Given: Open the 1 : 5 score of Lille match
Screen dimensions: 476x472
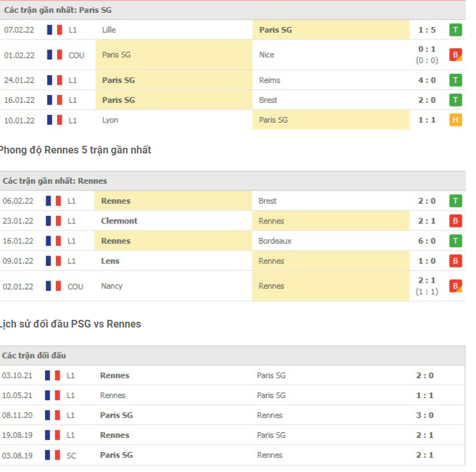Looking at the screenshot, I should pos(427,30).
